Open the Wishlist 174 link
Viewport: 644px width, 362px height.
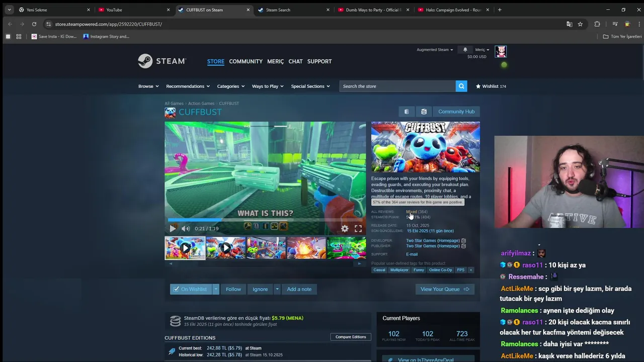[x=491, y=86]
